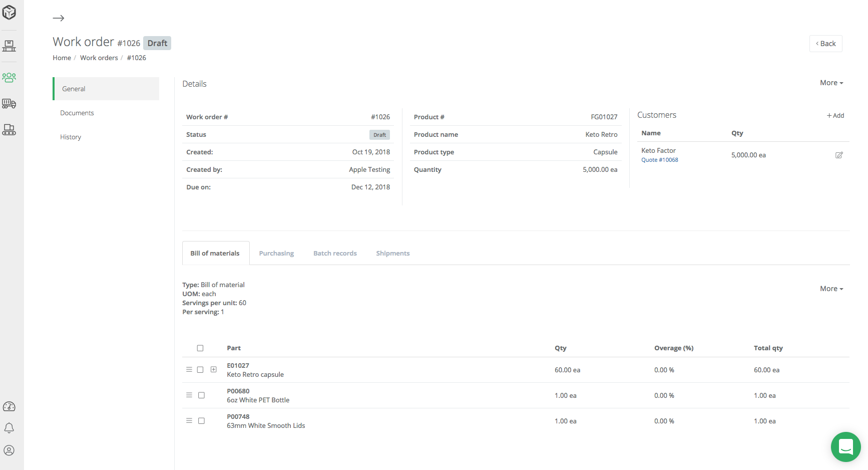
Task: Switch to the Batch records tab
Action: [335, 253]
